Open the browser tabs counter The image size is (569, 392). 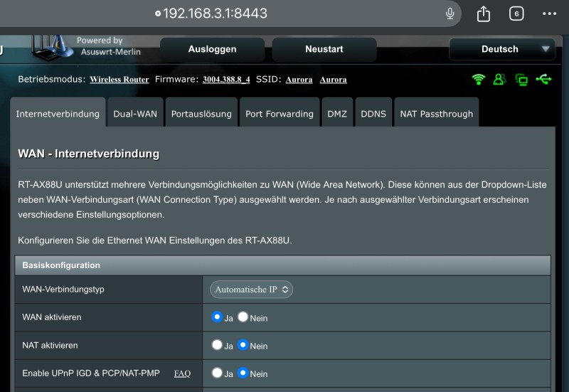click(516, 14)
